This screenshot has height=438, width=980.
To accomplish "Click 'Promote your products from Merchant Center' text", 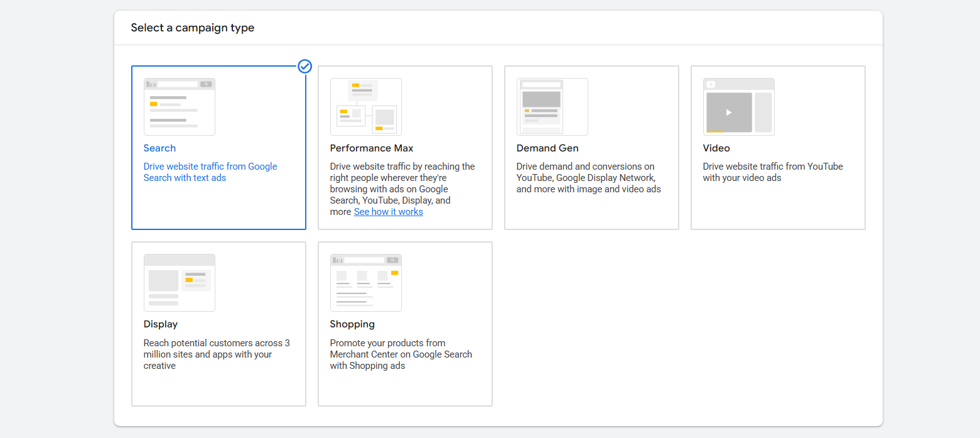I will [401, 354].
